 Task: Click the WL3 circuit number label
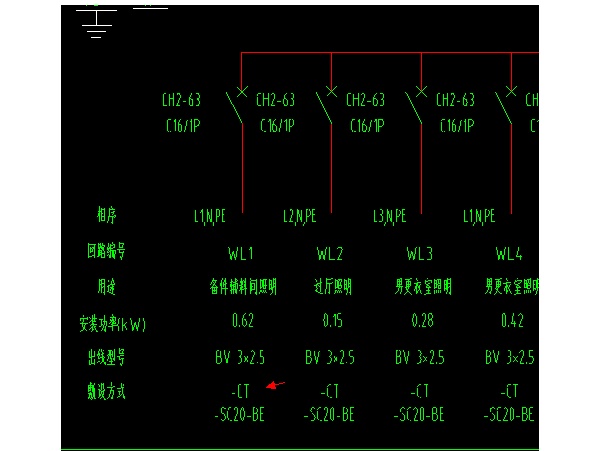pos(420,252)
